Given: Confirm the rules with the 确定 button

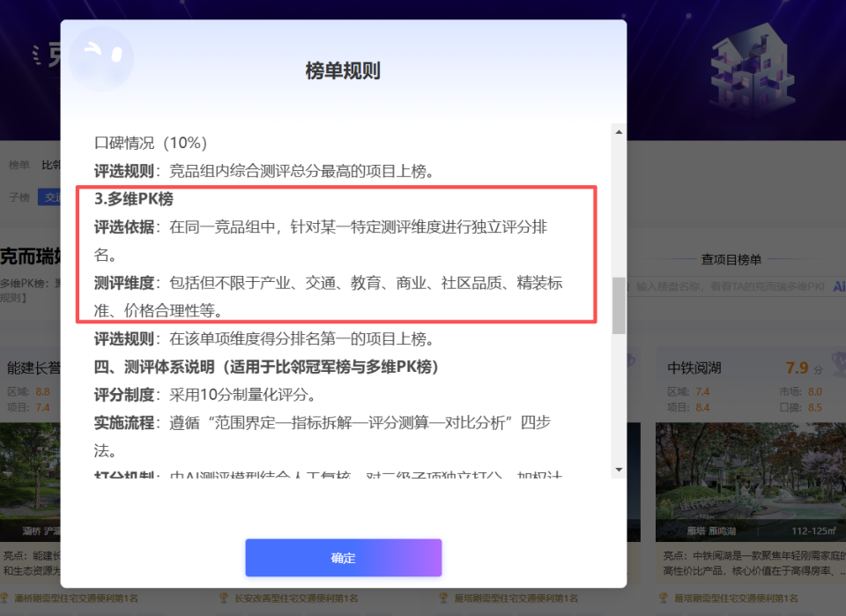Looking at the screenshot, I should pyautogui.click(x=343, y=558).
